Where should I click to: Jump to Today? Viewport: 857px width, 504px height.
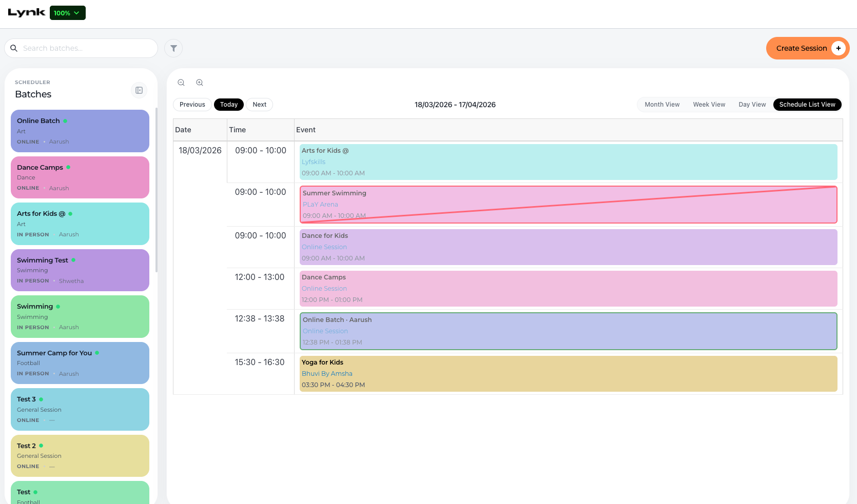(x=229, y=105)
